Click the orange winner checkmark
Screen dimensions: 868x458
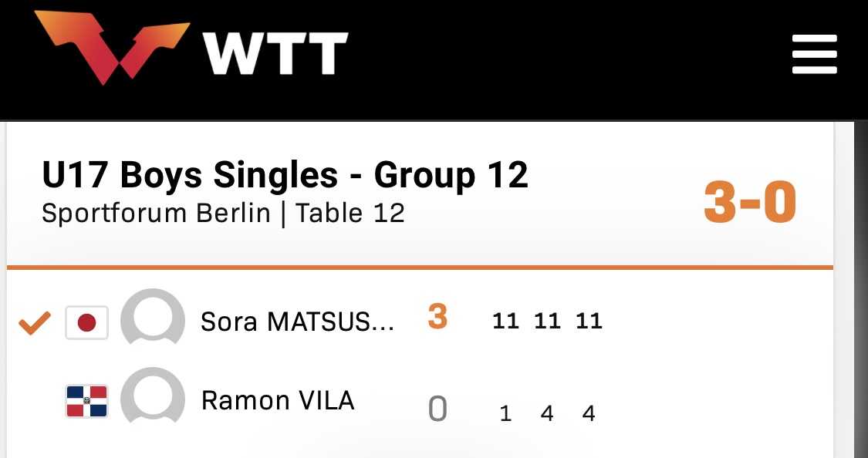click(35, 323)
